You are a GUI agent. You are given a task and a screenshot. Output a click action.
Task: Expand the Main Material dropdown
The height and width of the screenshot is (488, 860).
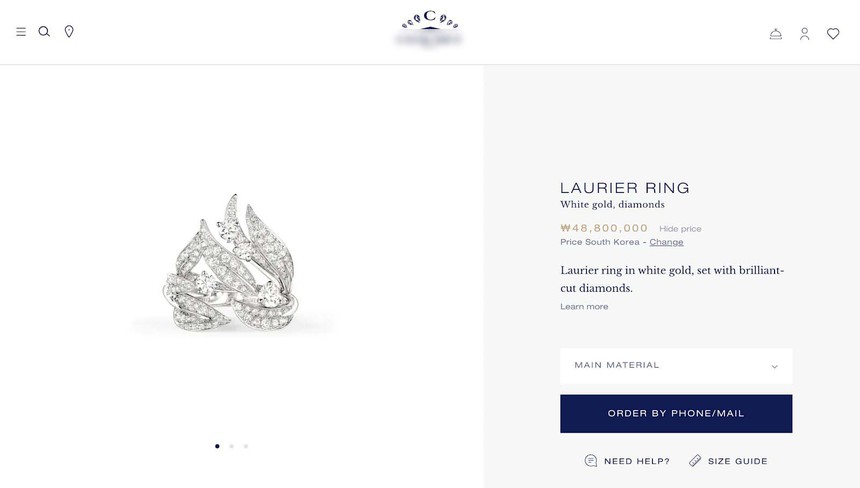click(x=676, y=366)
